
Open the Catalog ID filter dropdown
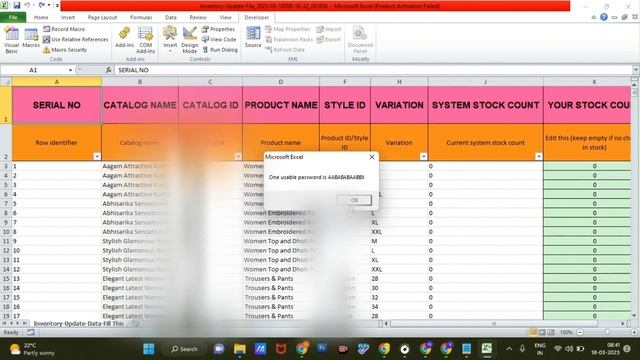238,156
